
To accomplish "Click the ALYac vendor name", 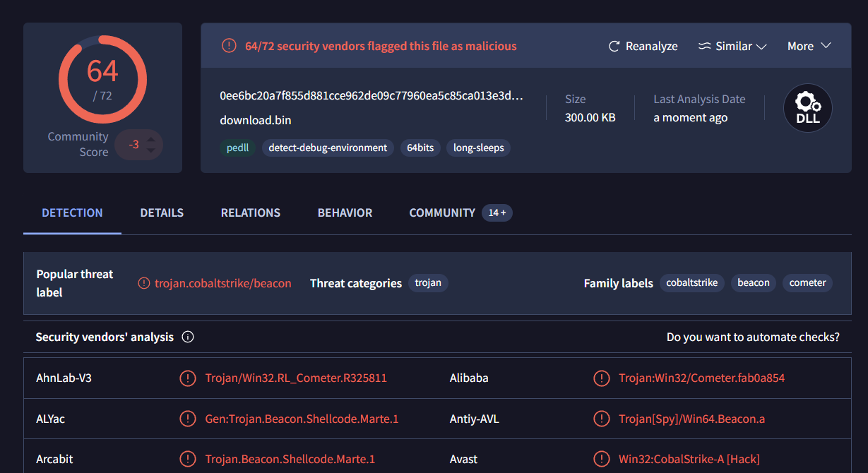I will point(50,419).
